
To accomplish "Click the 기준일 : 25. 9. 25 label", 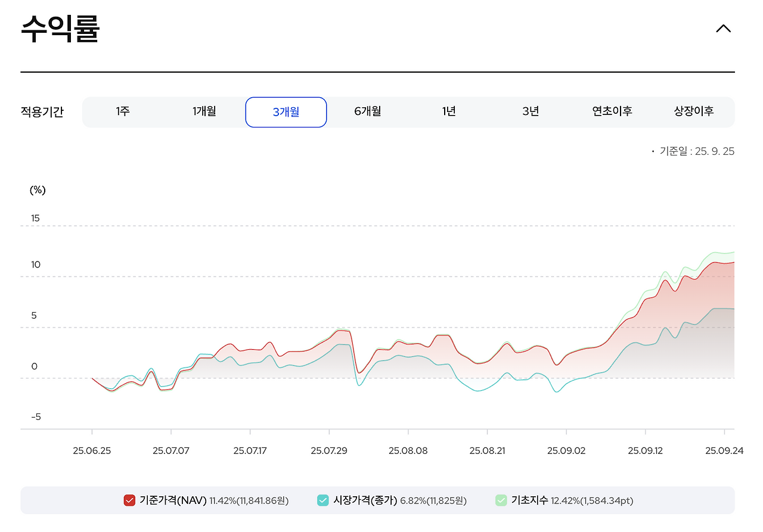I will point(695,151).
